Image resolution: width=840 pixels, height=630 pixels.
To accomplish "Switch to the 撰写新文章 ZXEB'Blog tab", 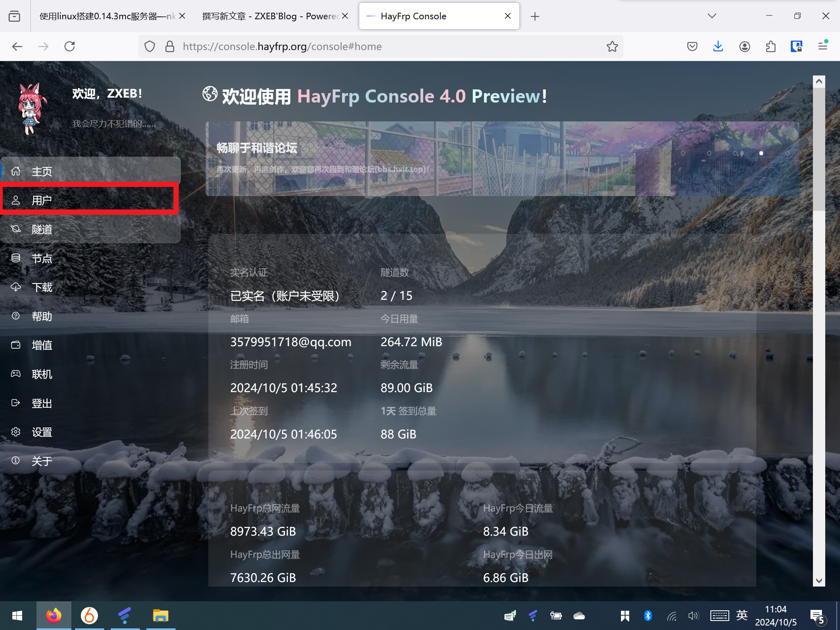I will point(271,16).
